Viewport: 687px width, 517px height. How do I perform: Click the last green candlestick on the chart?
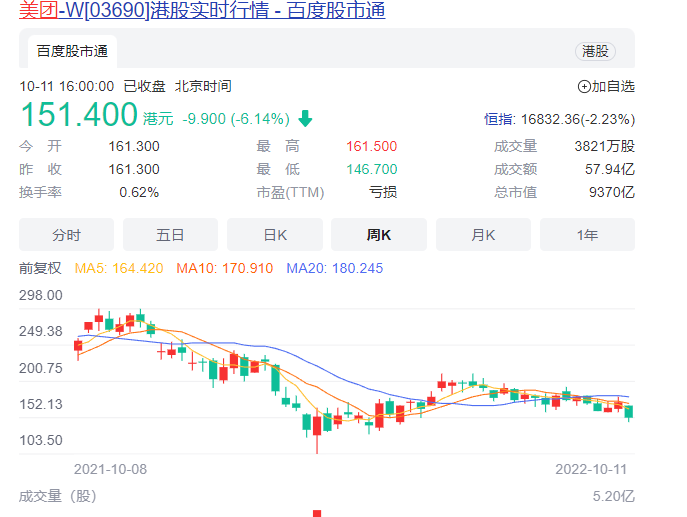(x=629, y=412)
